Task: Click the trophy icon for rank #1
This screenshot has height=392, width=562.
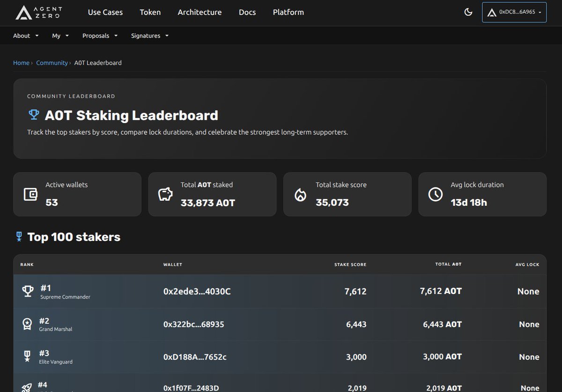Action: [x=28, y=291]
